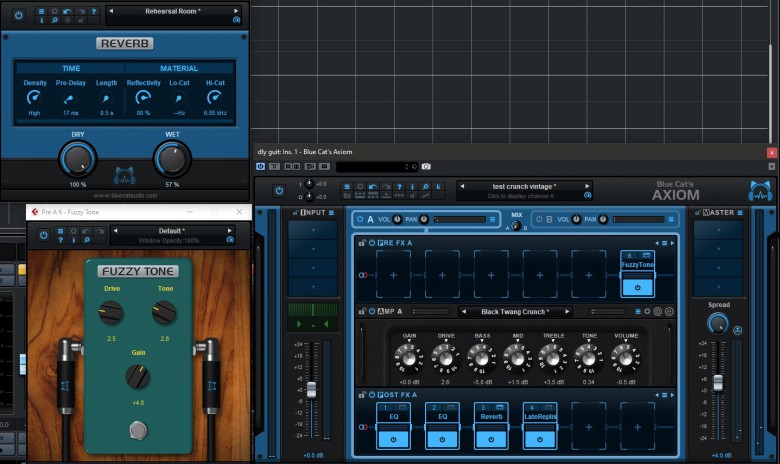Open the test crunch vintage preset menu
The width and height of the screenshot is (780, 464).
point(524,186)
